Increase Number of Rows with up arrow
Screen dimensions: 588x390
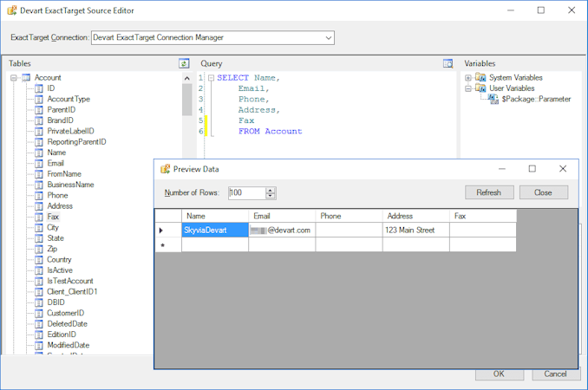271,190
